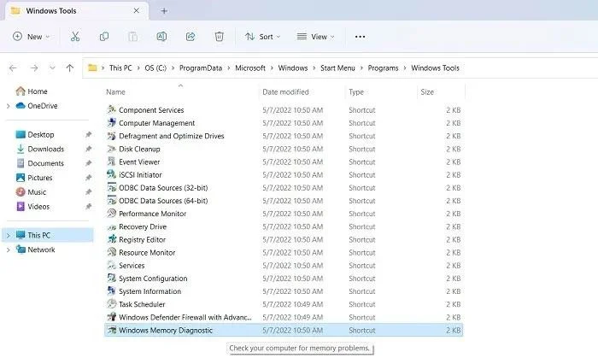Screen dimensions: 598x364
Task: Open the New dropdown menu
Action: pos(31,37)
